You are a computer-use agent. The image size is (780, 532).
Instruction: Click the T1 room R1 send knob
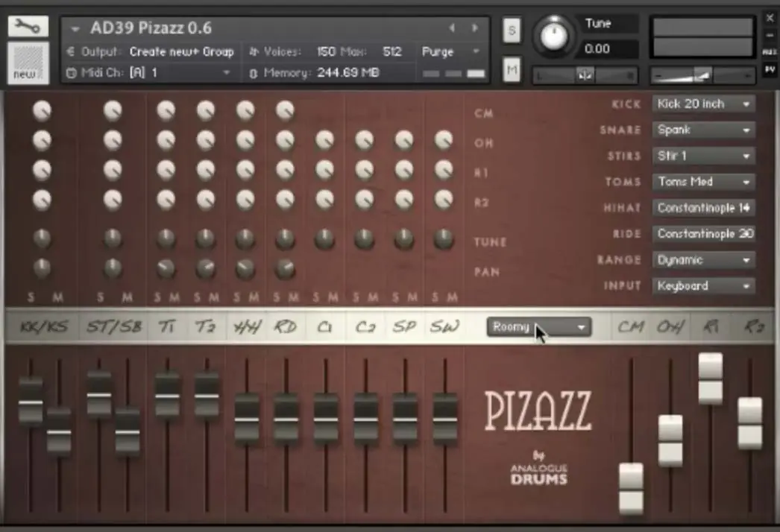(166, 170)
